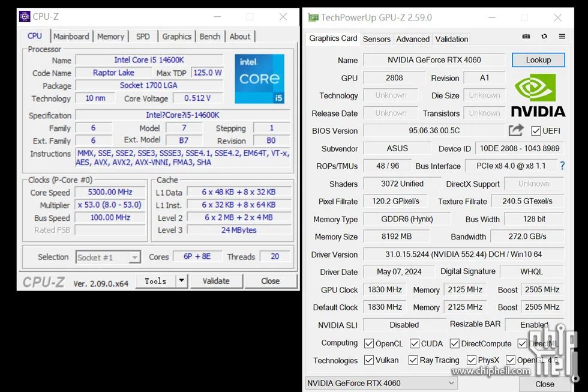
Task: Click the Shaders value 3072 Unified
Action: click(x=403, y=184)
